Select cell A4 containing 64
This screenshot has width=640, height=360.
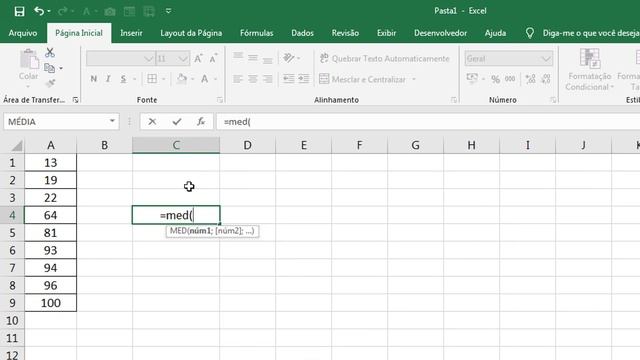[x=50, y=215]
